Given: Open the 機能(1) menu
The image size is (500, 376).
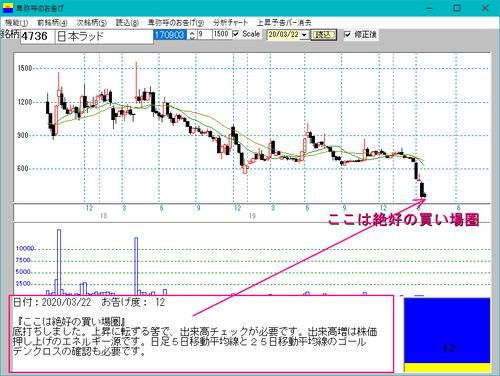Looking at the screenshot, I should [x=16, y=23].
